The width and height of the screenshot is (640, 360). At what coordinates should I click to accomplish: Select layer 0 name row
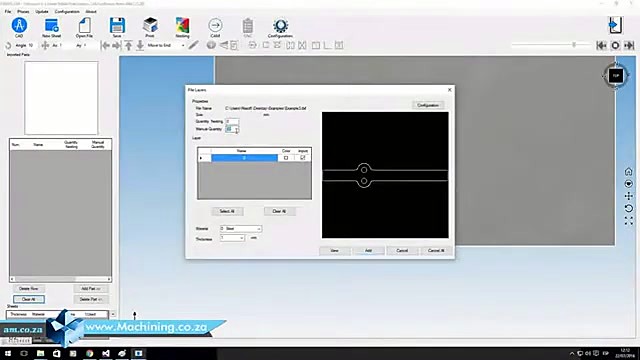point(244,158)
